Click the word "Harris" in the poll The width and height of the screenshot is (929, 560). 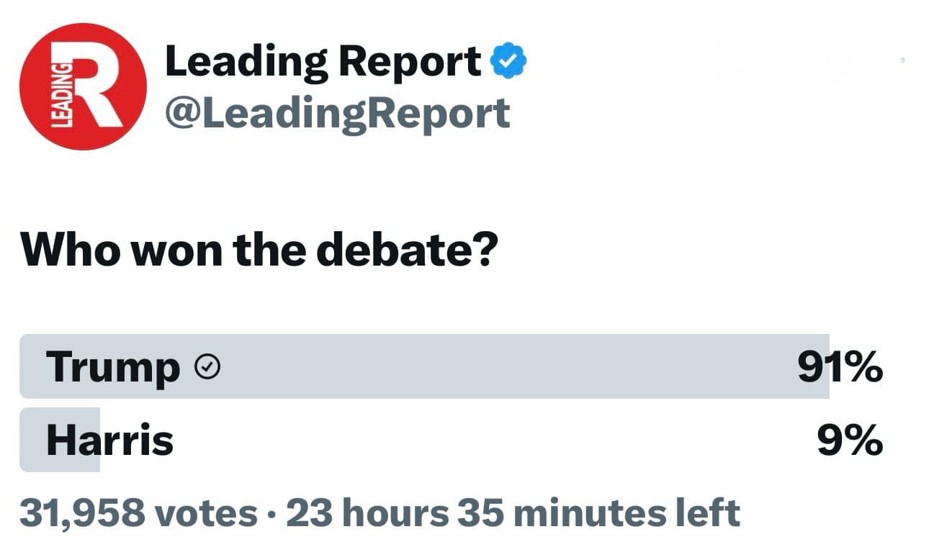[109, 441]
